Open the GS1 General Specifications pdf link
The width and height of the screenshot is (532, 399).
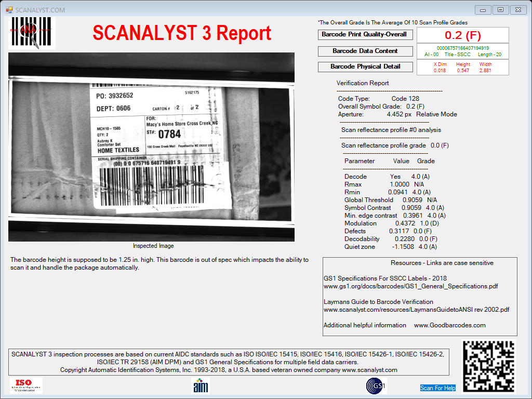tap(410, 286)
